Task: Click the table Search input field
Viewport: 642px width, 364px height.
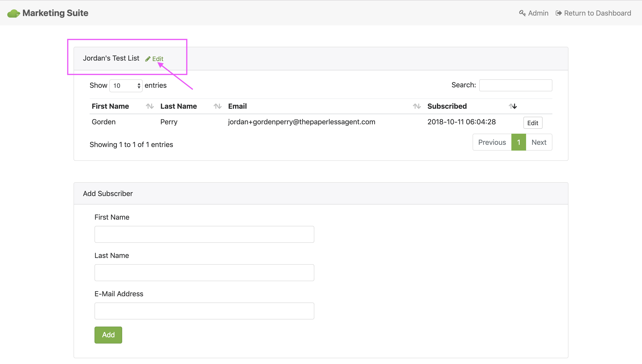Action: pos(515,85)
